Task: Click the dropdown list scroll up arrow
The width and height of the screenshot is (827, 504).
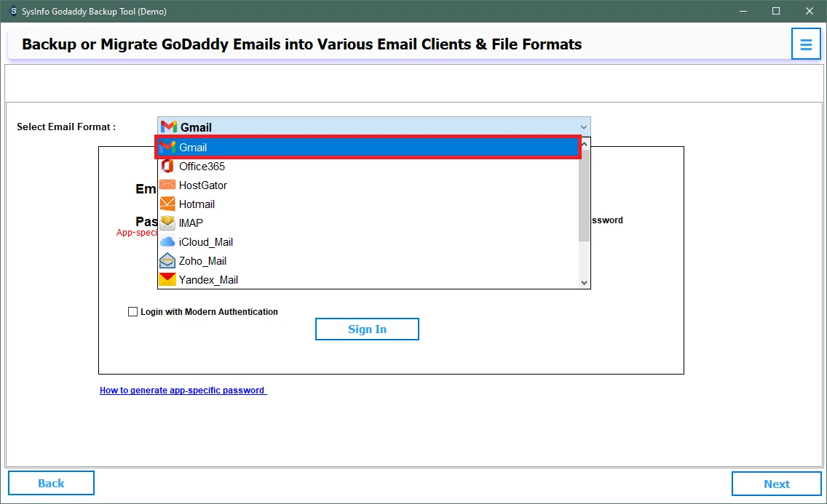Action: pyautogui.click(x=584, y=143)
